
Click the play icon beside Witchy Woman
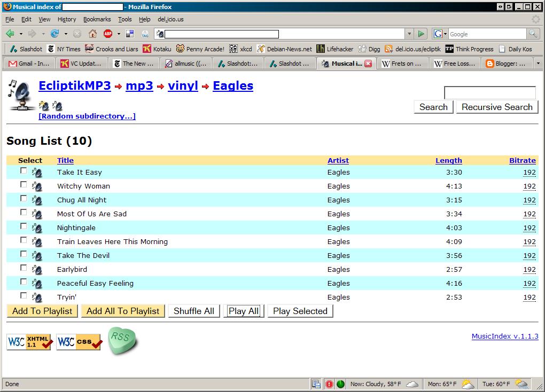click(x=37, y=186)
